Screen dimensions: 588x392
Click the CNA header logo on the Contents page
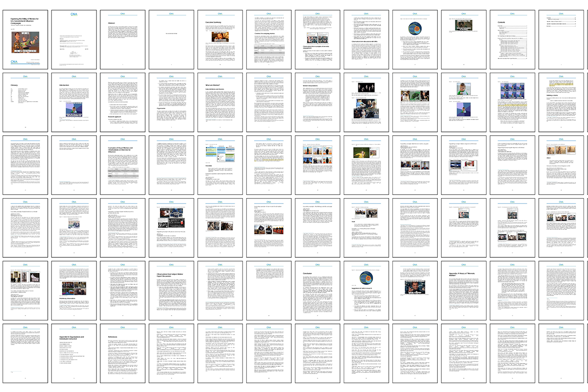point(512,13)
